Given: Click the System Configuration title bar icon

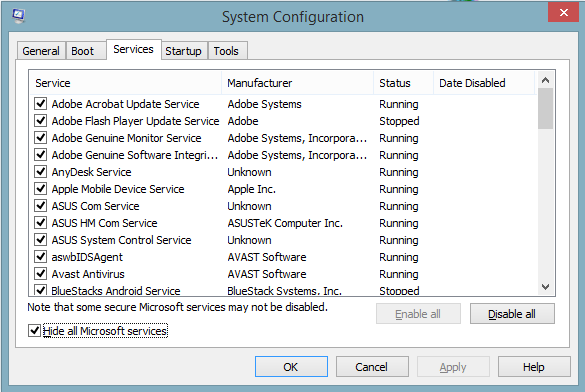Looking at the screenshot, I should click(18, 16).
